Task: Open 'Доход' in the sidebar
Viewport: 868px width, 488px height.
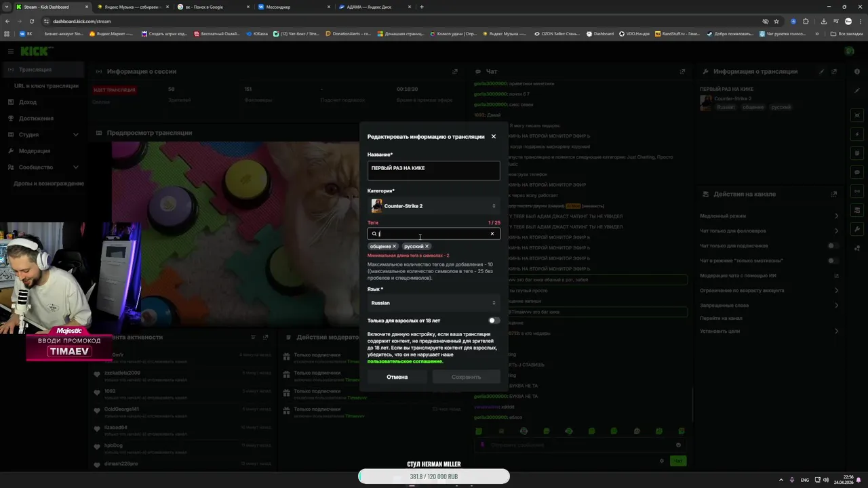Action: [28, 102]
